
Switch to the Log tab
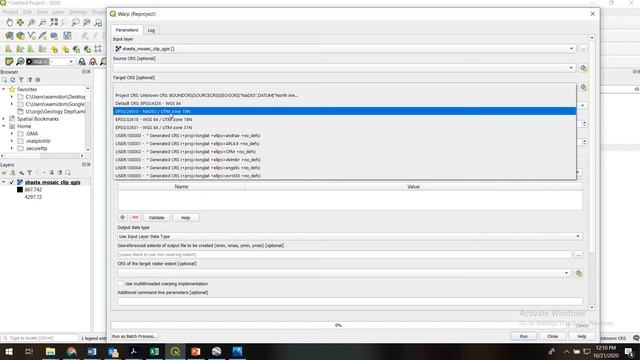pyautogui.click(x=151, y=30)
